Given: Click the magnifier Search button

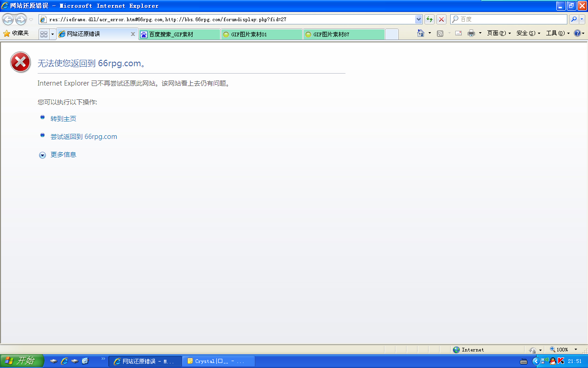Looking at the screenshot, I should pyautogui.click(x=574, y=19).
